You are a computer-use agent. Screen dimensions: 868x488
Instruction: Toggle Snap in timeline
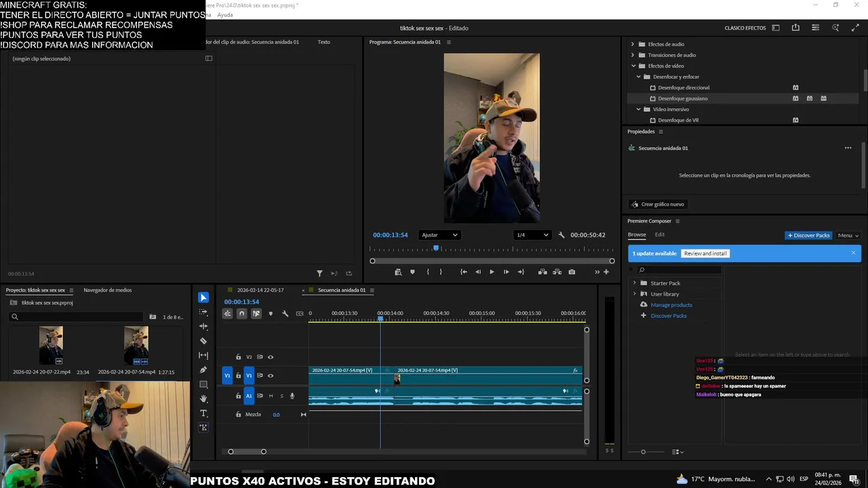click(241, 313)
